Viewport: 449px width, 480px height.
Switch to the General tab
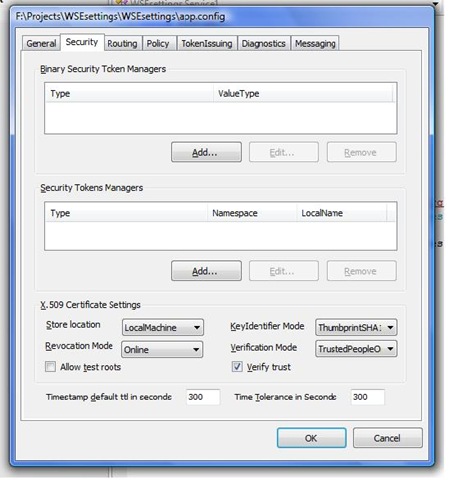(41, 43)
